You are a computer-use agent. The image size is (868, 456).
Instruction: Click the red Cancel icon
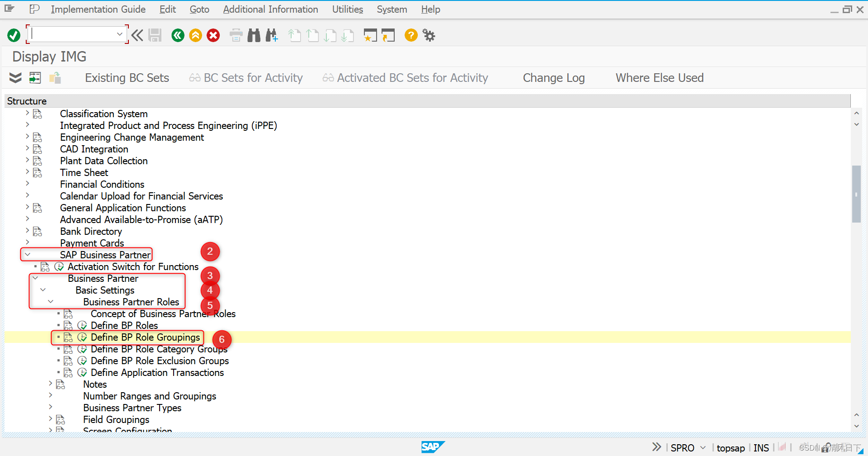[213, 35]
